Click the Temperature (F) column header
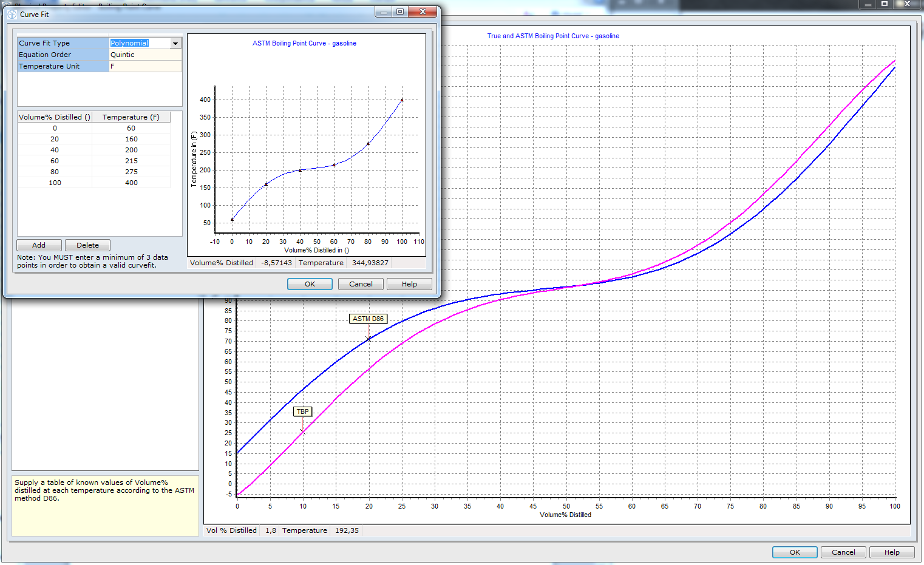924x565 pixels. (x=131, y=117)
